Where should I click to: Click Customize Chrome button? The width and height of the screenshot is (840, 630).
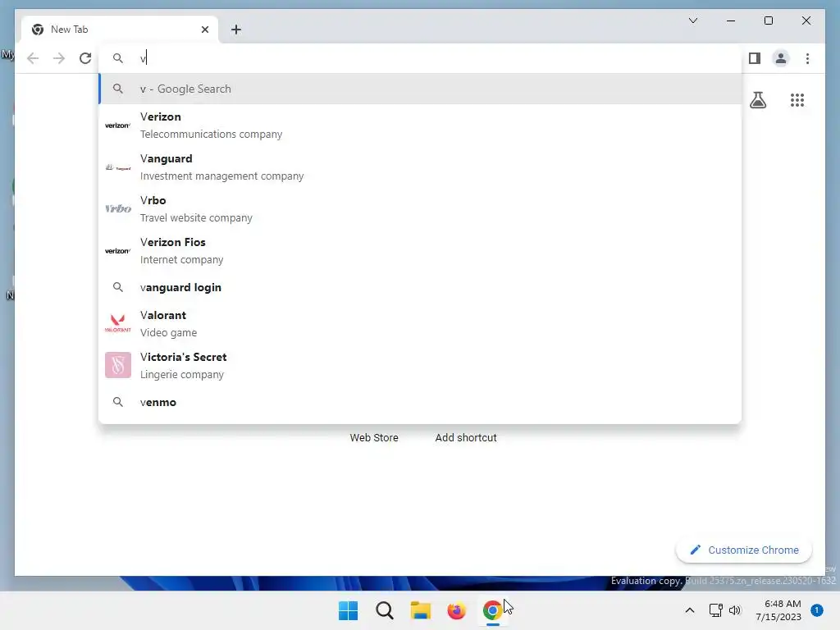(x=743, y=550)
